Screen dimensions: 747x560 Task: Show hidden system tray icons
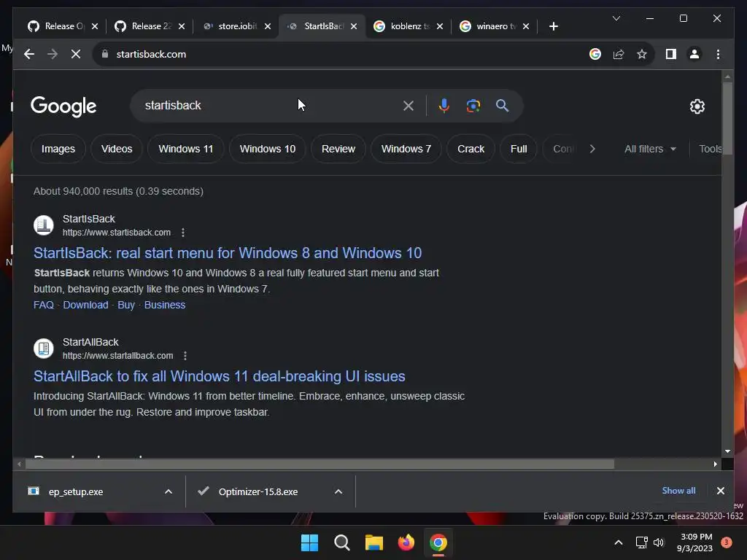coord(619,542)
